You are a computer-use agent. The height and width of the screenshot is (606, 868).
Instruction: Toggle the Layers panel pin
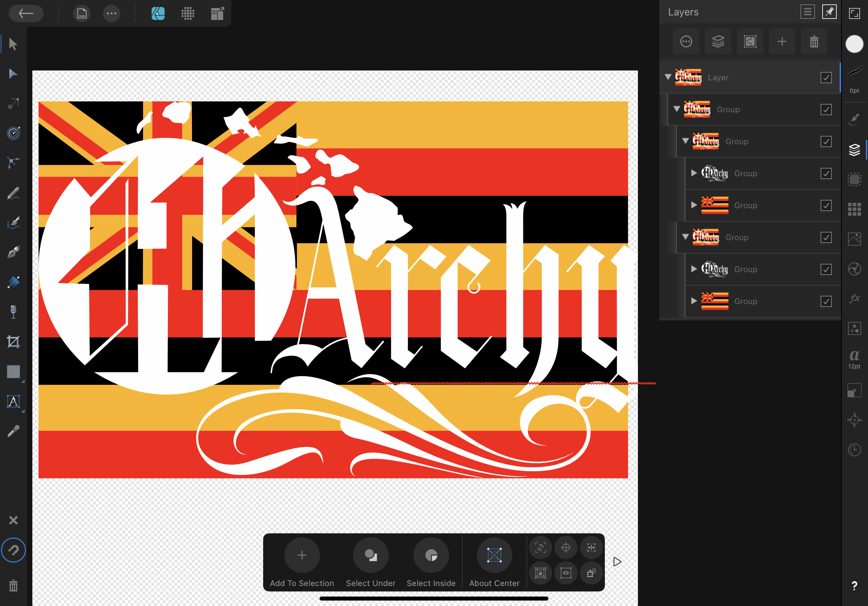point(829,12)
